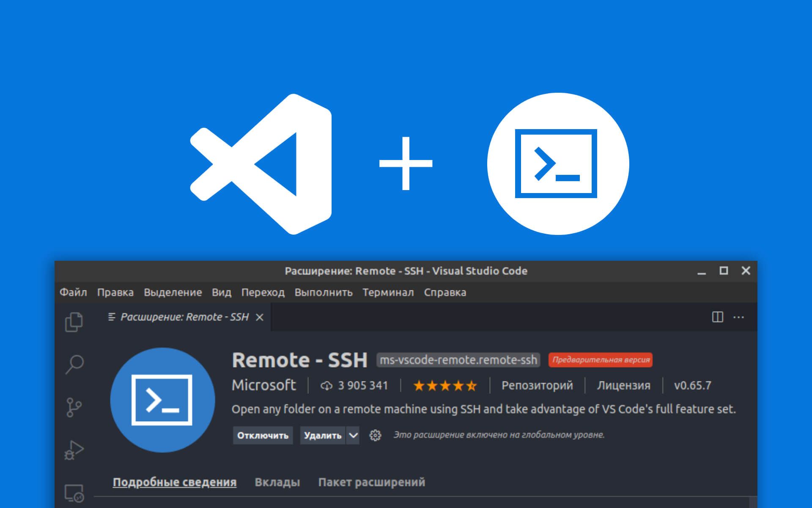Screen dimensions: 812x508
Task: Open the Переход menu
Action: click(x=263, y=293)
